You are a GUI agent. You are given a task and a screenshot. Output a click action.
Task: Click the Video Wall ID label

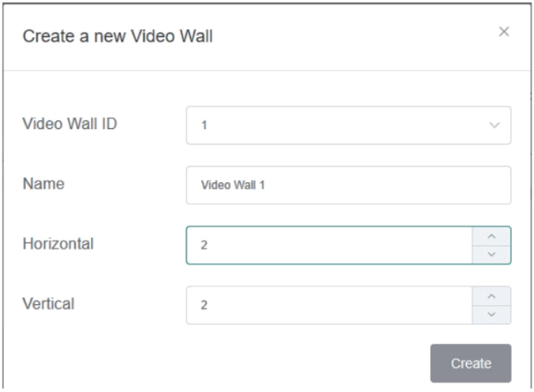(70, 124)
